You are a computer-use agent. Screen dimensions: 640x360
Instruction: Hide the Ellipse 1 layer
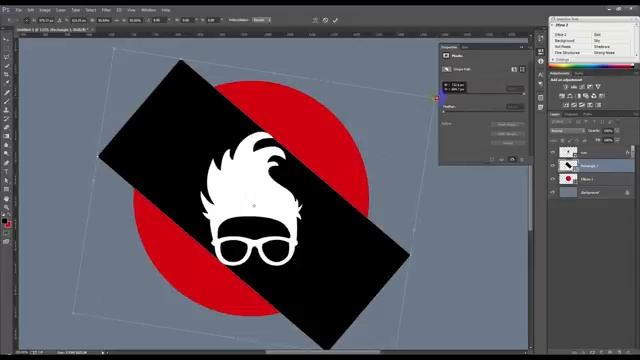[x=553, y=179]
